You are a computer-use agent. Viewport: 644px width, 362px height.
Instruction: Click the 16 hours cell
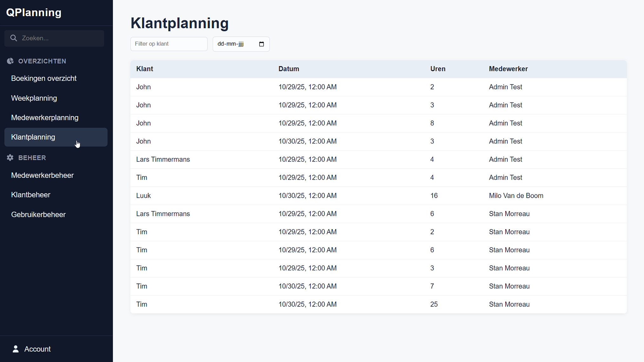(x=434, y=196)
